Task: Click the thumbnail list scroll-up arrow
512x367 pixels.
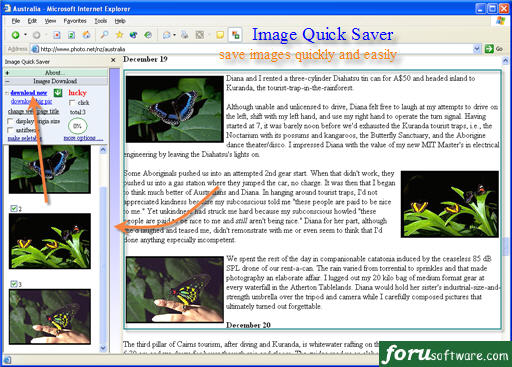Action: tap(103, 150)
